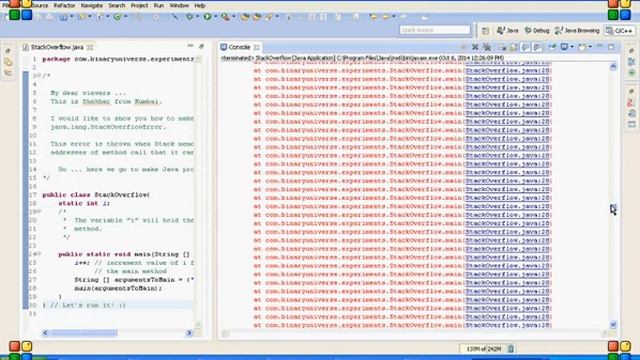Expand the External Tools dropdown arrow
This screenshot has width=640, height=360.
pyautogui.click(x=233, y=17)
